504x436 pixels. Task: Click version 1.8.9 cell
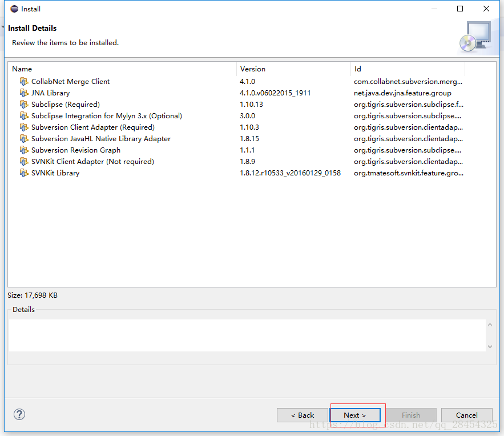[x=248, y=162]
